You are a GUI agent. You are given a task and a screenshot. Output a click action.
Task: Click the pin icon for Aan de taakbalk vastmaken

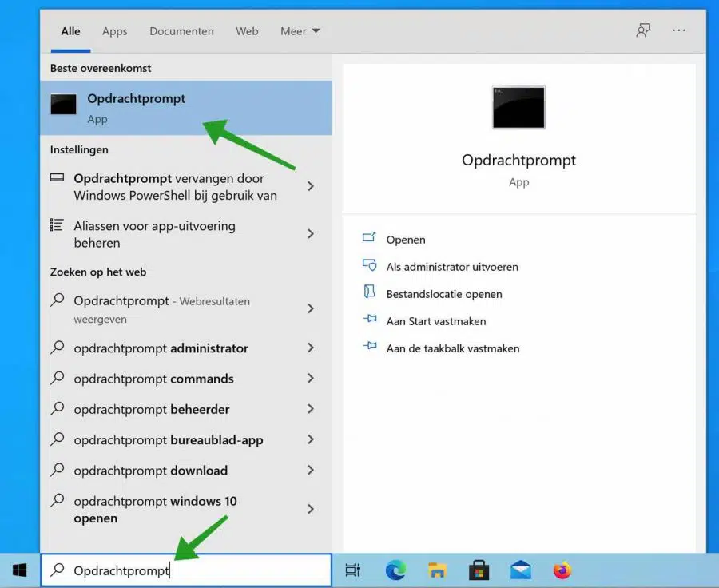(370, 346)
